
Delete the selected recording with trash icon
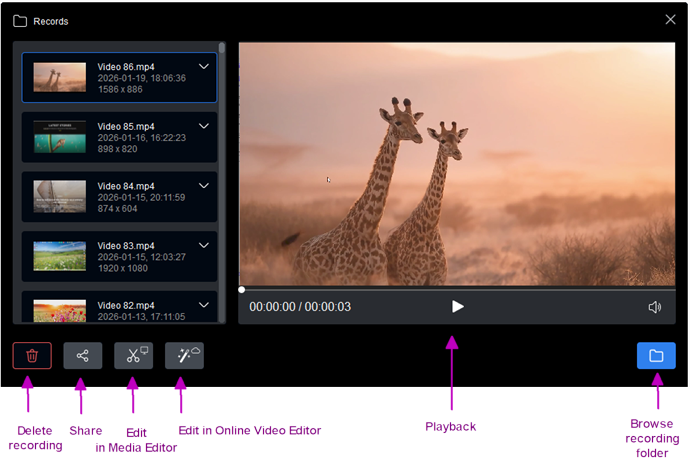coord(32,356)
